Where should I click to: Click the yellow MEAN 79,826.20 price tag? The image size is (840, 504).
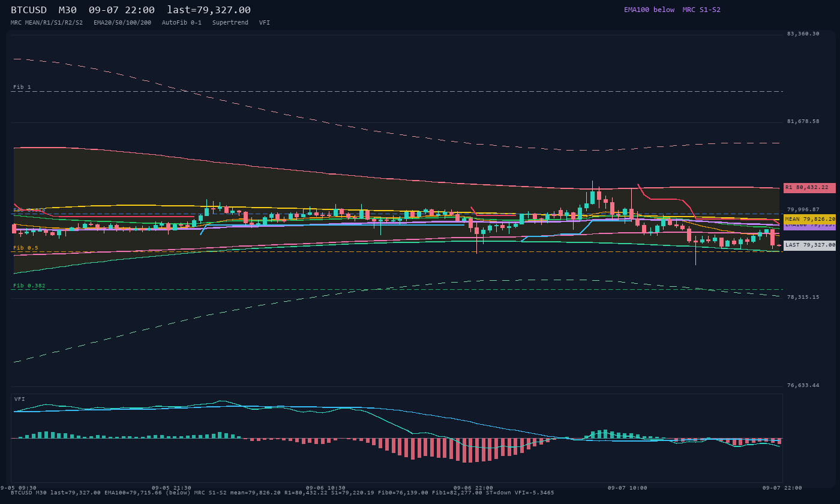tap(809, 220)
